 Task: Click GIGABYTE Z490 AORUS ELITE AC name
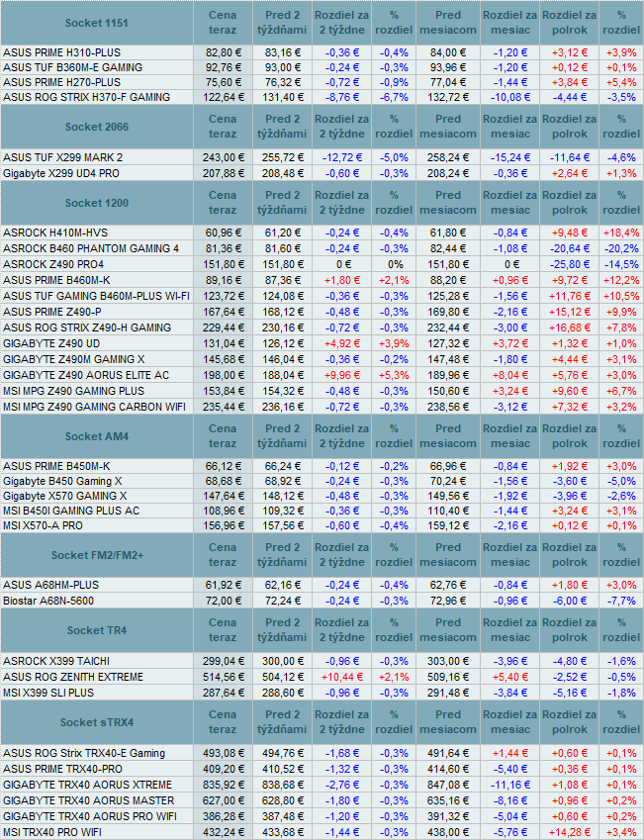[x=86, y=375]
